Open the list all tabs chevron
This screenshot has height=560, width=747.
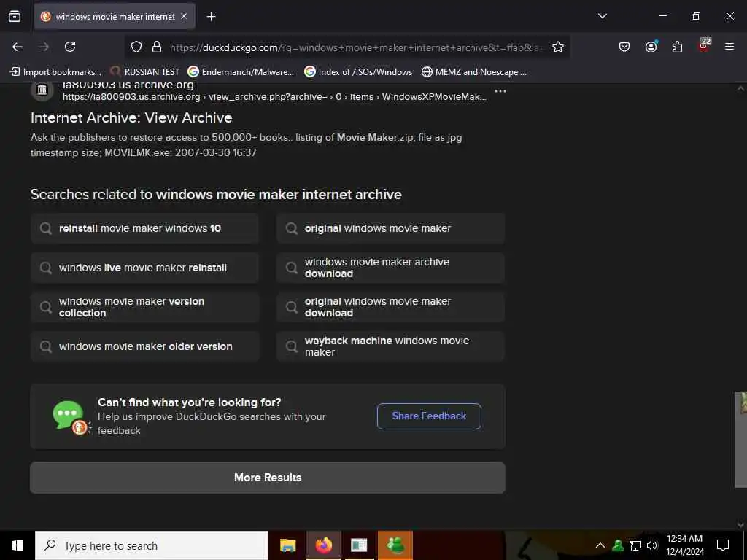coord(602,16)
